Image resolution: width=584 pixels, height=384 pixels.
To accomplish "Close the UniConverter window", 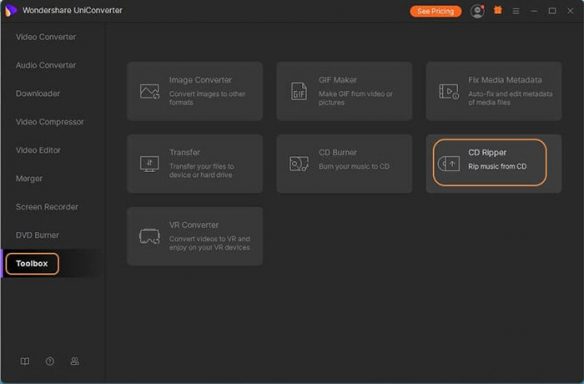I will [570, 11].
